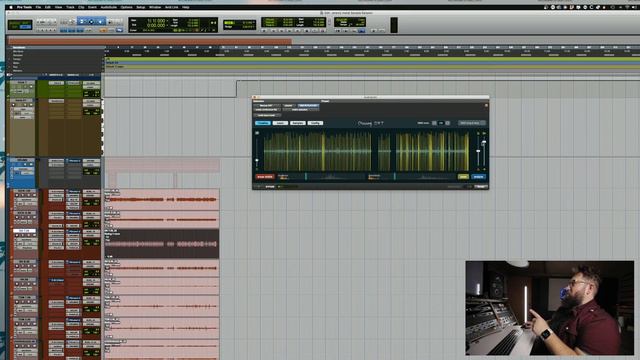Click the orange square icon at plugin top right
Image resolution: width=640 pixels, height=360 pixels.
[486, 105]
